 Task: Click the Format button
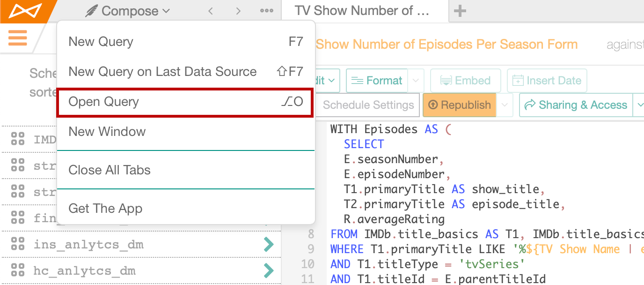(377, 81)
